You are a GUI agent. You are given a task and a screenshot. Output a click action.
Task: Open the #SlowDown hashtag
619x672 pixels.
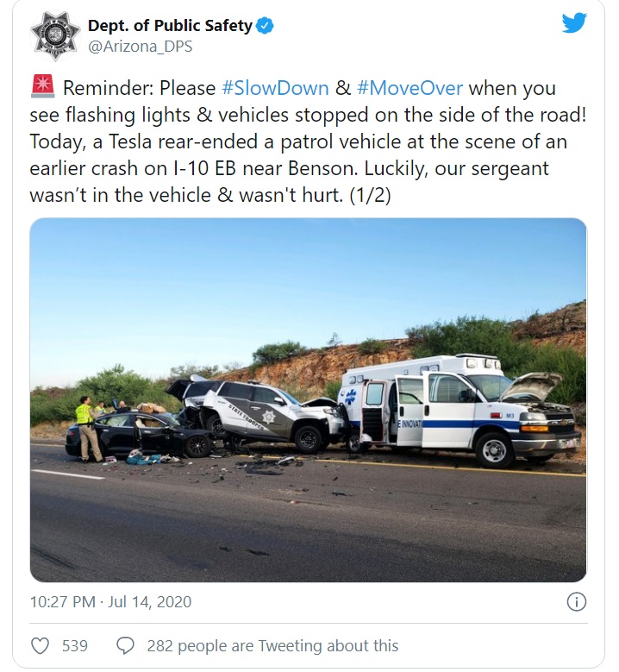click(275, 88)
